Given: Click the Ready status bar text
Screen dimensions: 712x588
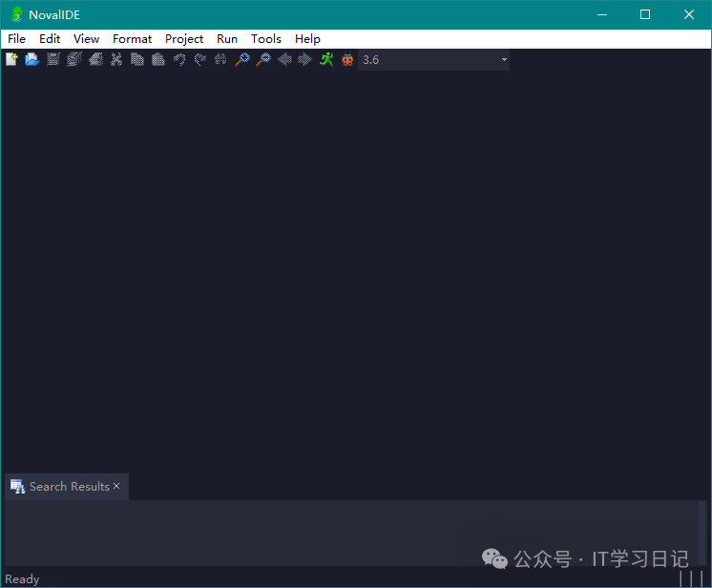Looking at the screenshot, I should [x=22, y=579].
